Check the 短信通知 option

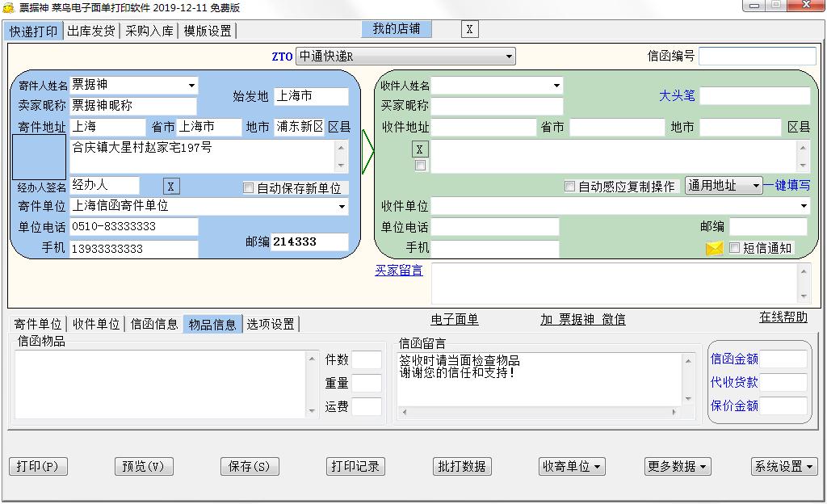734,248
